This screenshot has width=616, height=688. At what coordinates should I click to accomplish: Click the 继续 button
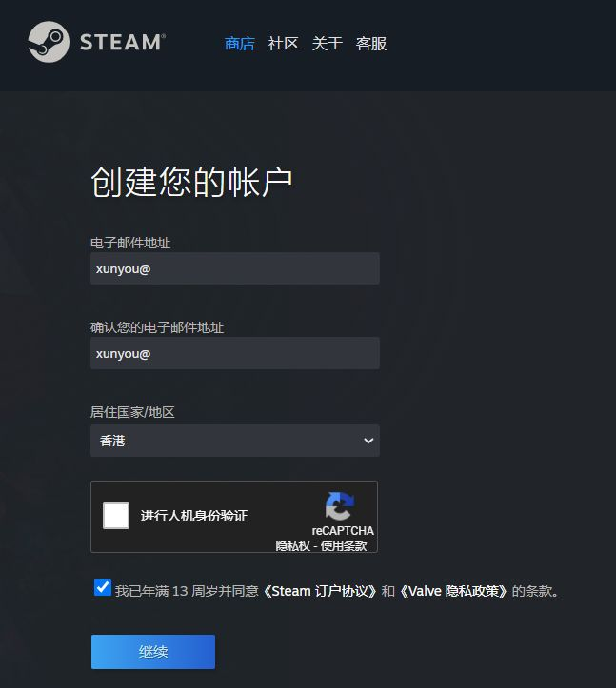pos(153,652)
